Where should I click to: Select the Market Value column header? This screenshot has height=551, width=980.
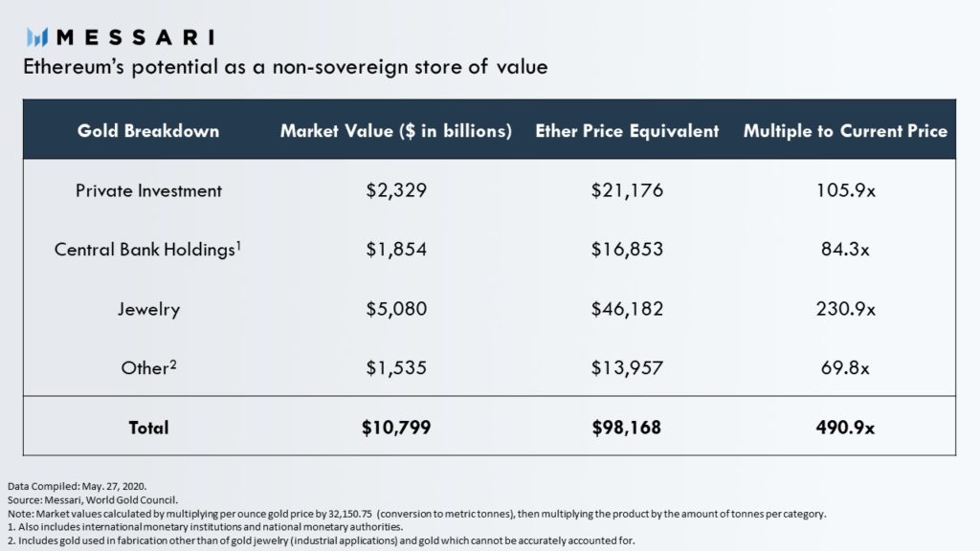(395, 130)
